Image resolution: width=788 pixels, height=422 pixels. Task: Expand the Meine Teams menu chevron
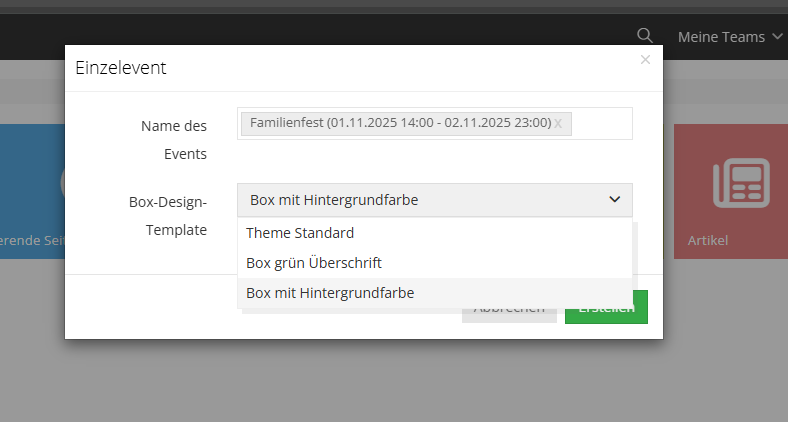tap(777, 36)
